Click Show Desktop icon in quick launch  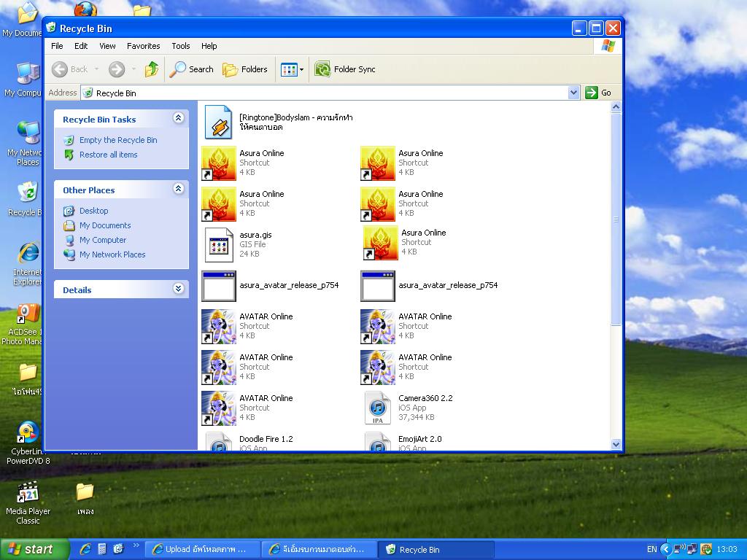(118, 549)
